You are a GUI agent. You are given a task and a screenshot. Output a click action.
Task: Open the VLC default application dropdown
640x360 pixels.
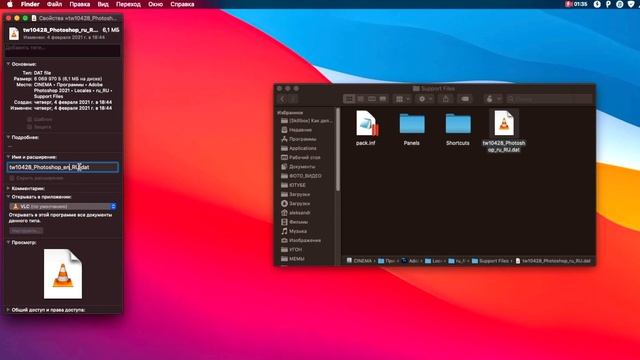coord(63,207)
